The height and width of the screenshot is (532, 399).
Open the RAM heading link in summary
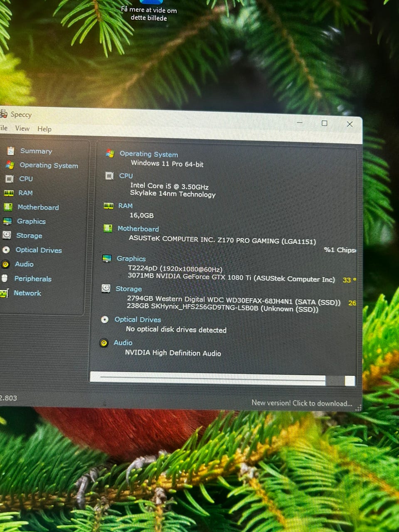pyautogui.click(x=126, y=206)
